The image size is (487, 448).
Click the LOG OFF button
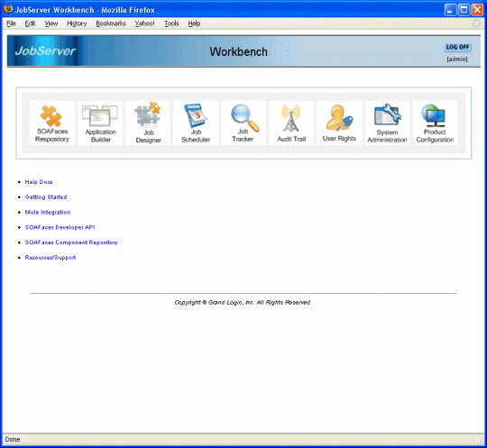tap(457, 47)
